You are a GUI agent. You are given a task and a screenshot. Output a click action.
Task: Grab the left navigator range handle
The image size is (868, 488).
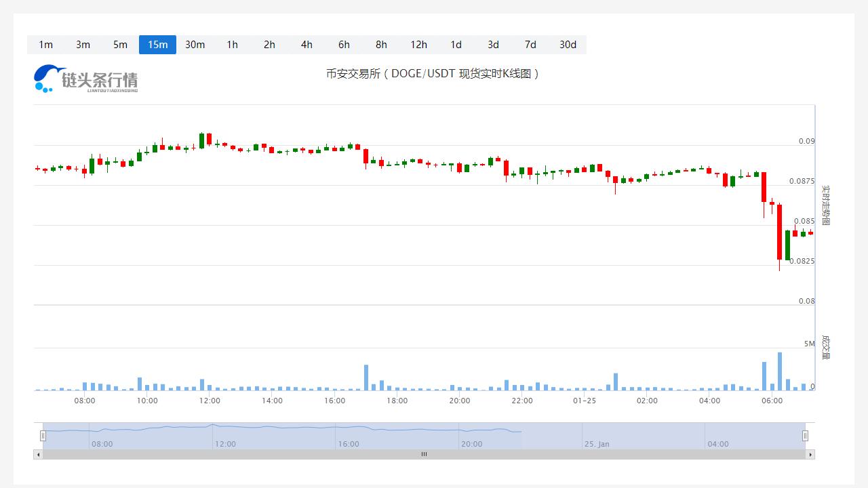pos(43,436)
